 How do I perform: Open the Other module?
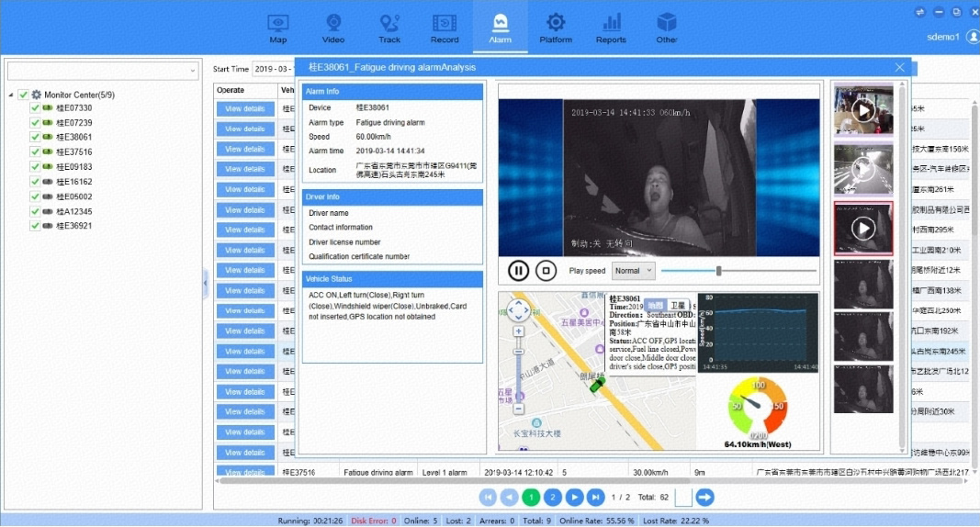(666, 28)
